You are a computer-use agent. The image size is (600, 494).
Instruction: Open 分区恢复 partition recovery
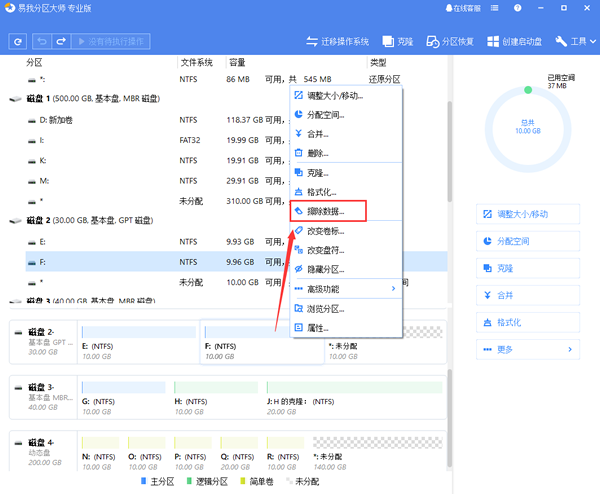[x=450, y=41]
